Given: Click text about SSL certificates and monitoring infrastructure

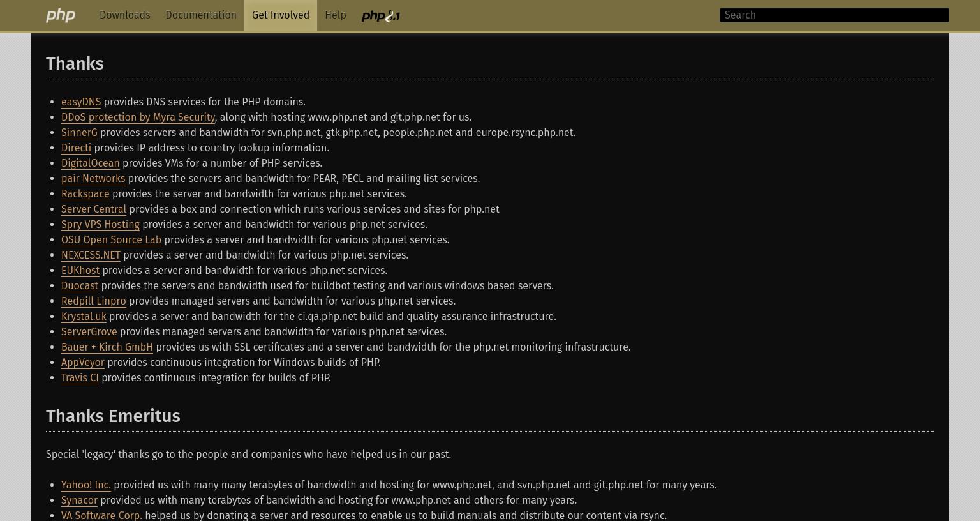Looking at the screenshot, I should 393,347.
